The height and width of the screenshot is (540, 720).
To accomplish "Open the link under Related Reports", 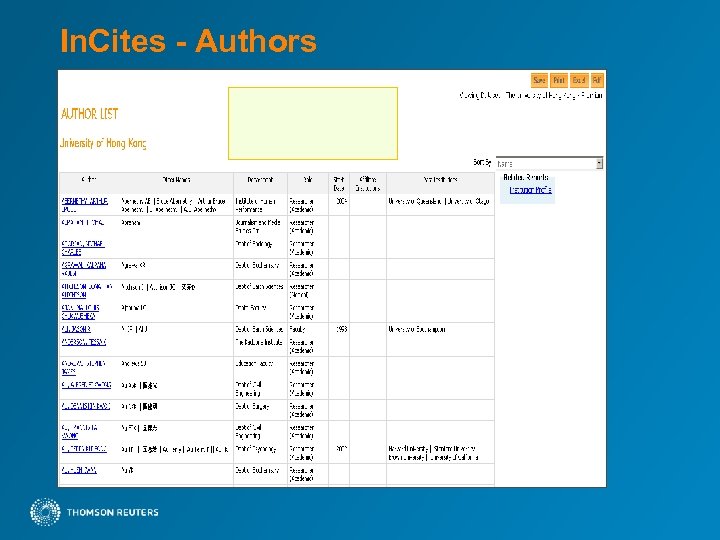I will 530,190.
